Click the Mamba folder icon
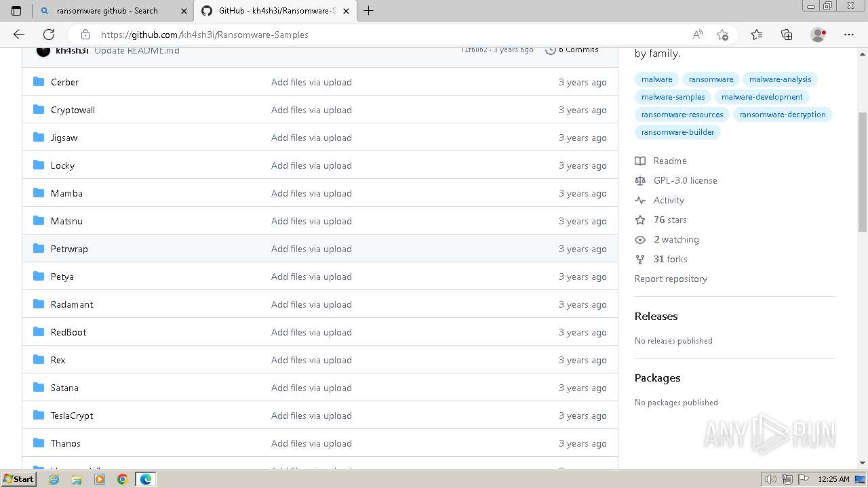Viewport: 868px width, 488px height. 39,193
